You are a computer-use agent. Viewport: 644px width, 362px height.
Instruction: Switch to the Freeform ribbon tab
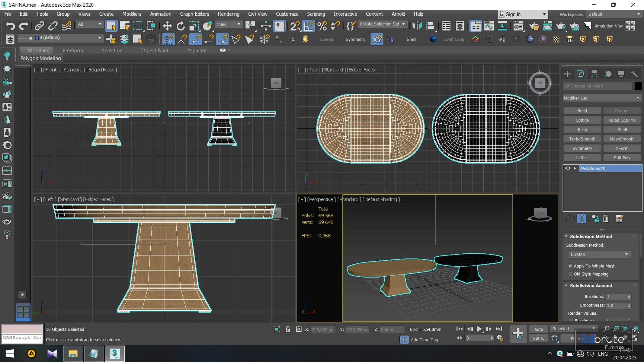73,51
